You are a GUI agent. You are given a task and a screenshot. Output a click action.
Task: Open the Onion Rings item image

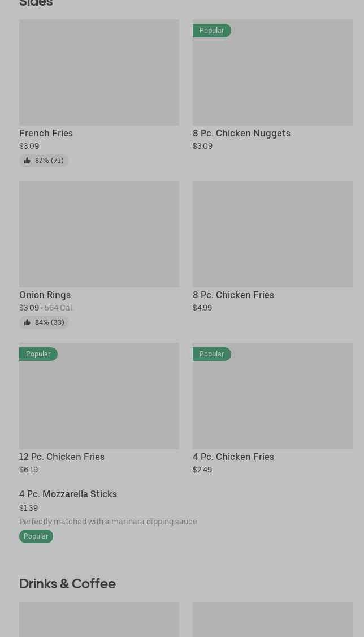click(99, 234)
